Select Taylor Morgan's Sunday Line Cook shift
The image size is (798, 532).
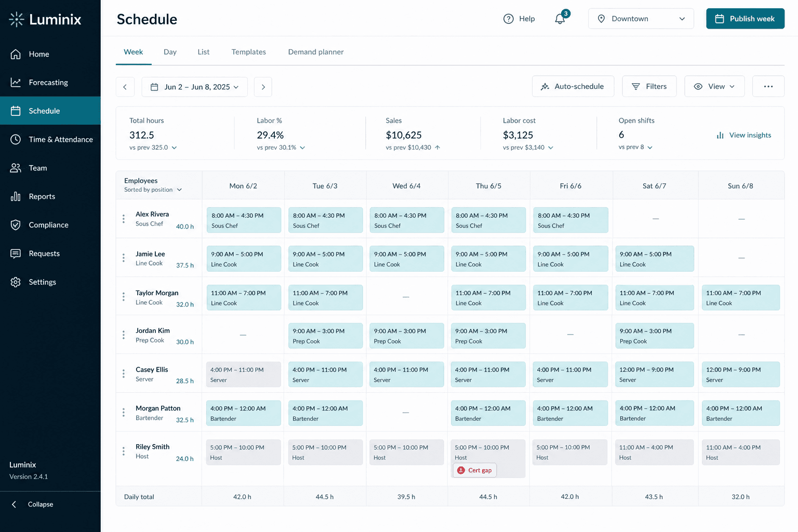tap(741, 298)
